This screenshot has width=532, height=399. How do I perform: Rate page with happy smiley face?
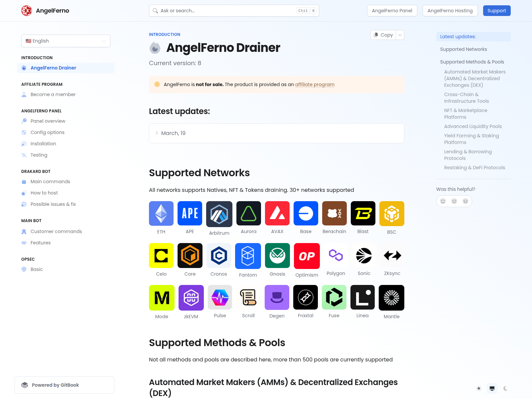coord(443,201)
